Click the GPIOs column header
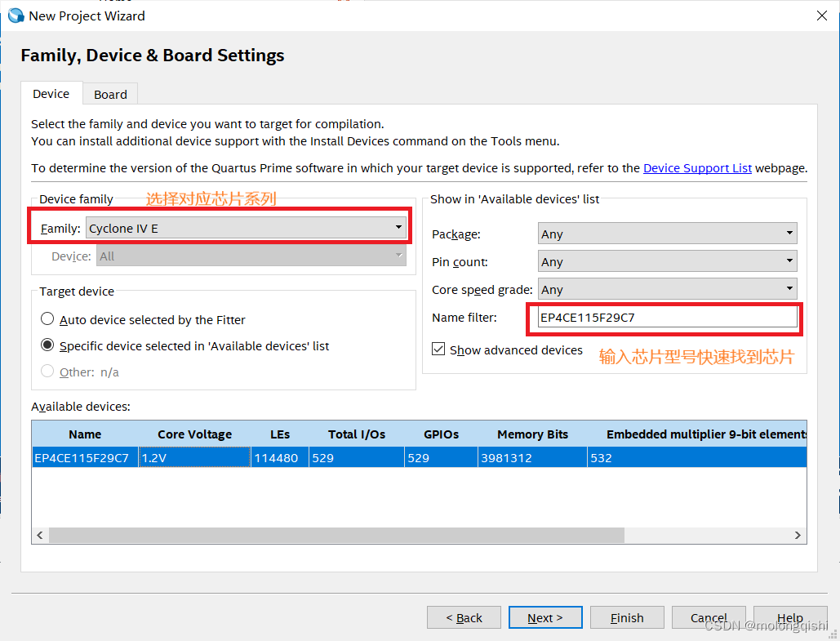The width and height of the screenshot is (840, 641). [441, 434]
